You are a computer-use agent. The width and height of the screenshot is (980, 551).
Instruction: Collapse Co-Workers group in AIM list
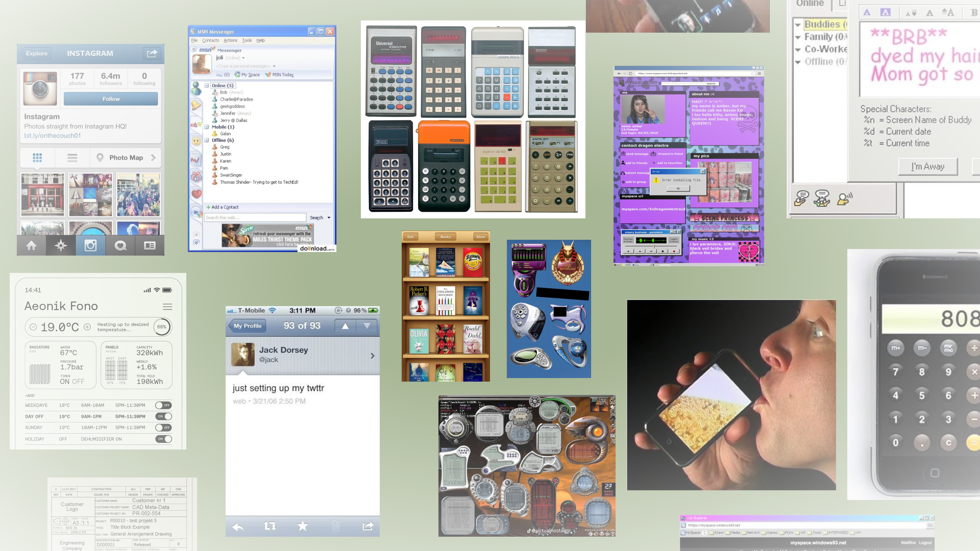(x=797, y=50)
